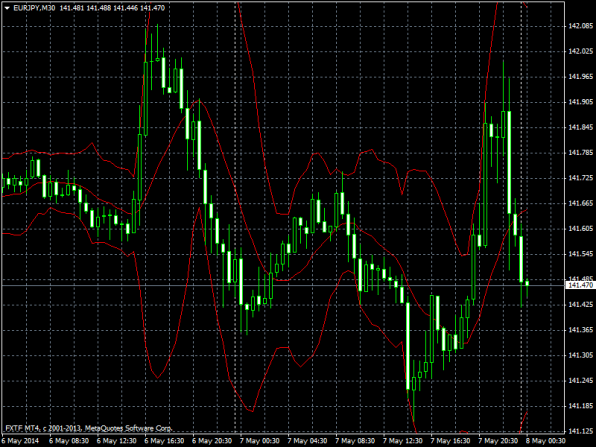Click the small triangle beside EURJPY,M30
The height and width of the screenshot is (447, 596).
coord(7,8)
